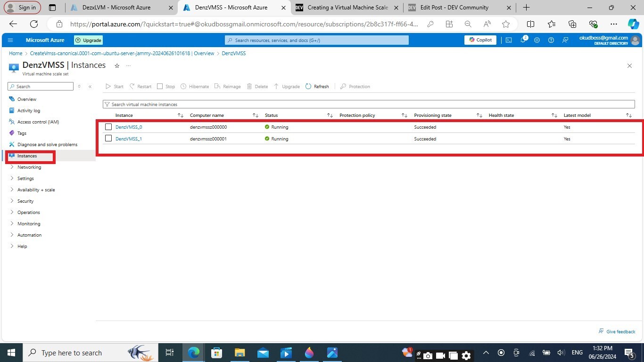Open Cloud Shell from the Azure header
Viewport: 644px width, 362px height.
click(x=509, y=40)
